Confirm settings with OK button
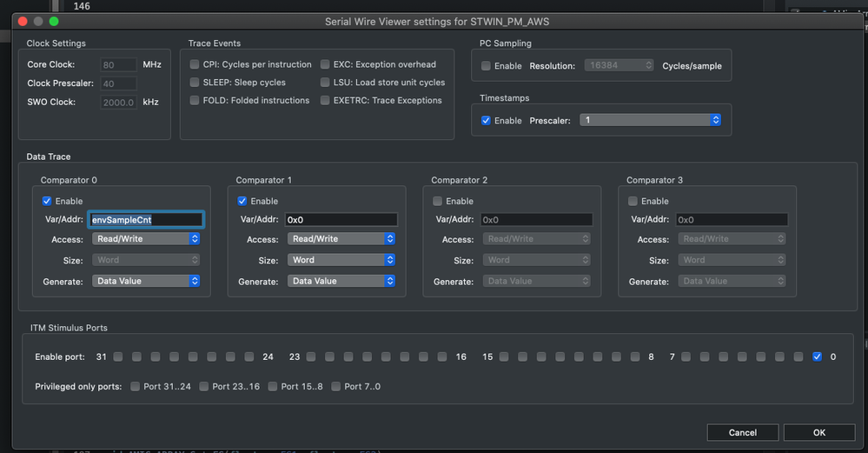868x453 pixels. coord(818,432)
